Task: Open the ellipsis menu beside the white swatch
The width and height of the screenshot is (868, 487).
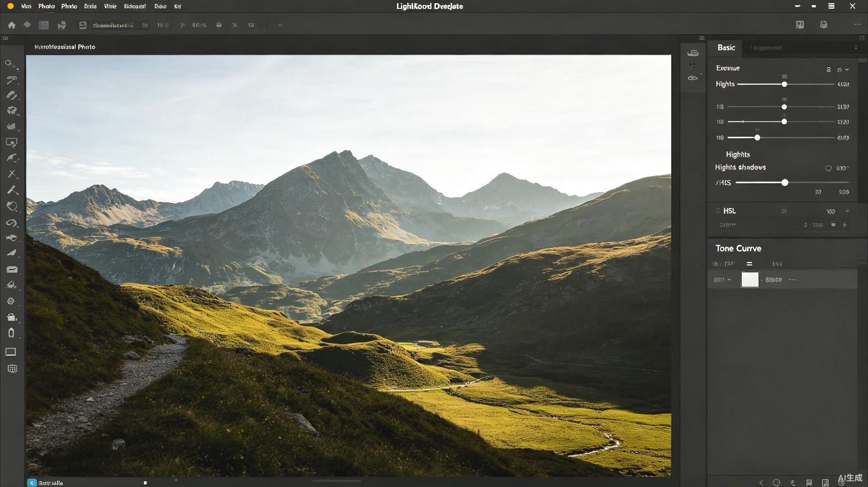Action: coord(792,280)
